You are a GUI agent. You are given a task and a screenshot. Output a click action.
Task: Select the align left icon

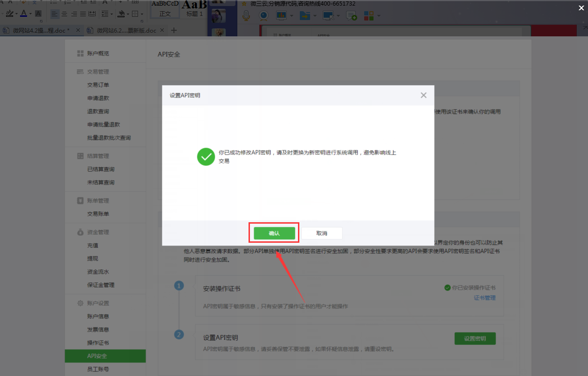55,14
